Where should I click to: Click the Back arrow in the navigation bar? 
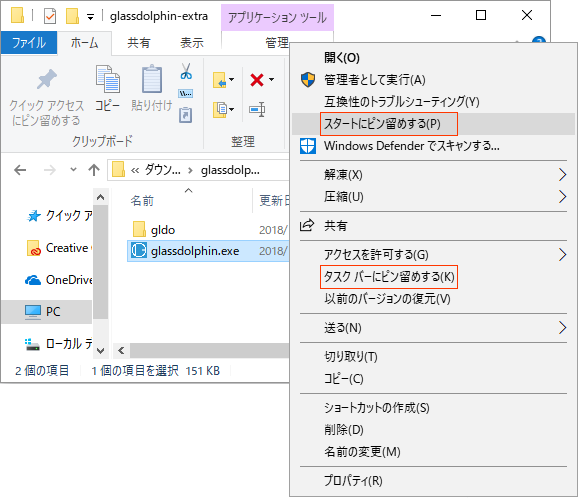click(20, 170)
